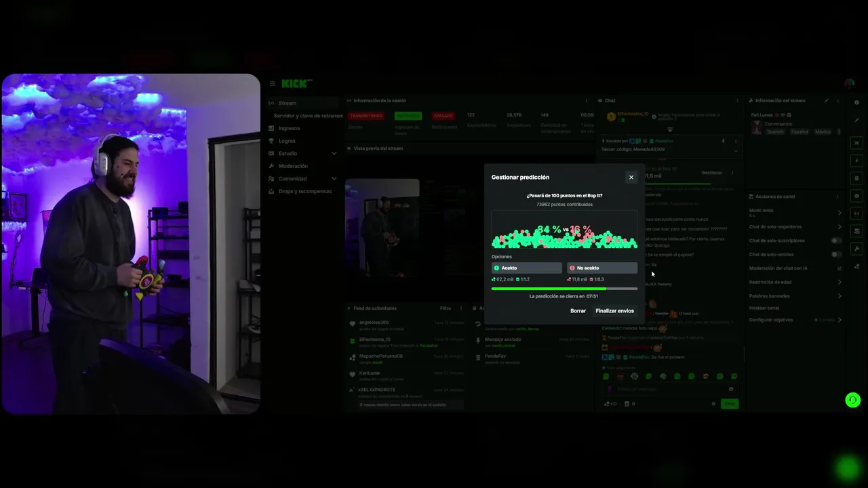Click Borrar in the prediction dialog
Viewport: 868px width, 488px height.
(578, 311)
